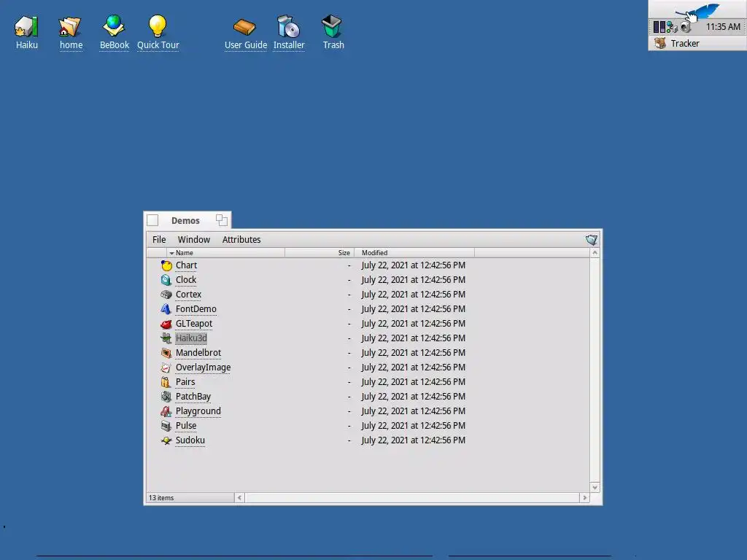
Task: Click the Tracker entry in Deskbar
Action: click(697, 43)
